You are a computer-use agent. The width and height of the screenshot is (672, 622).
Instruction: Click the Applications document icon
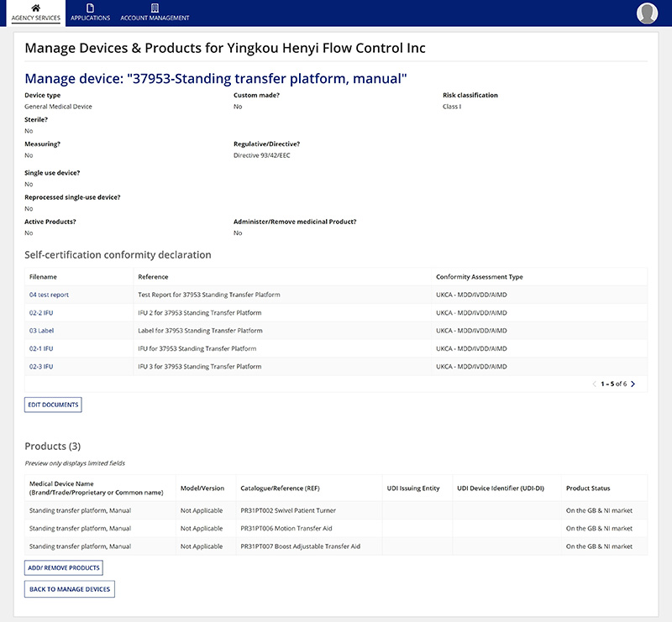coord(90,8)
